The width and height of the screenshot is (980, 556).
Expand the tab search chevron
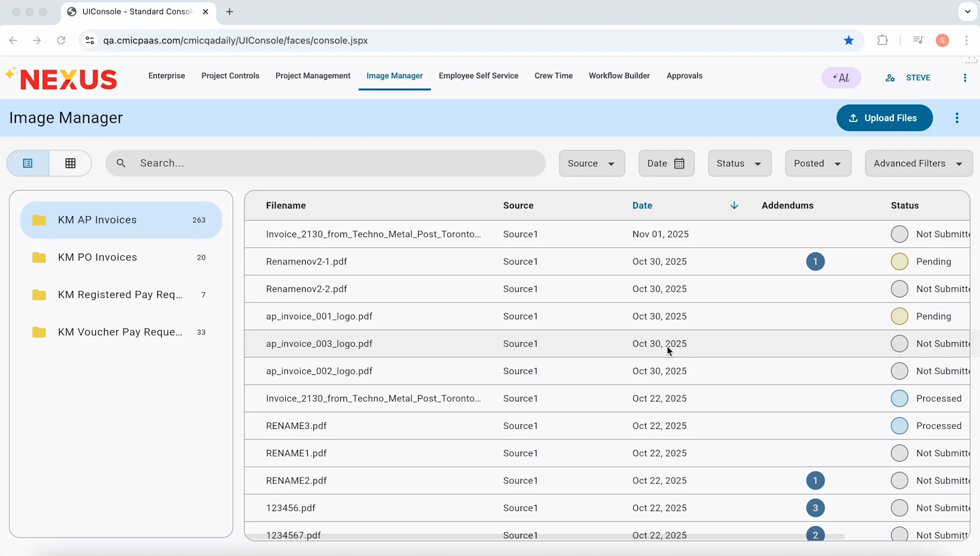(967, 12)
